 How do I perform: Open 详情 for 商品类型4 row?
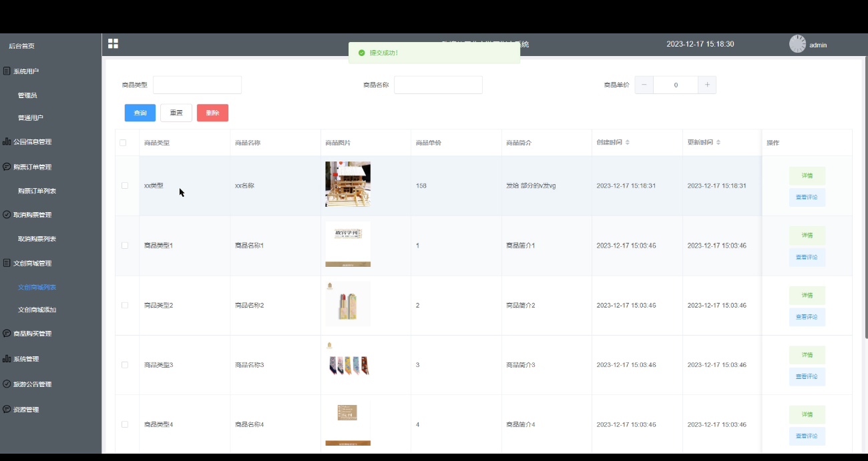coord(807,414)
